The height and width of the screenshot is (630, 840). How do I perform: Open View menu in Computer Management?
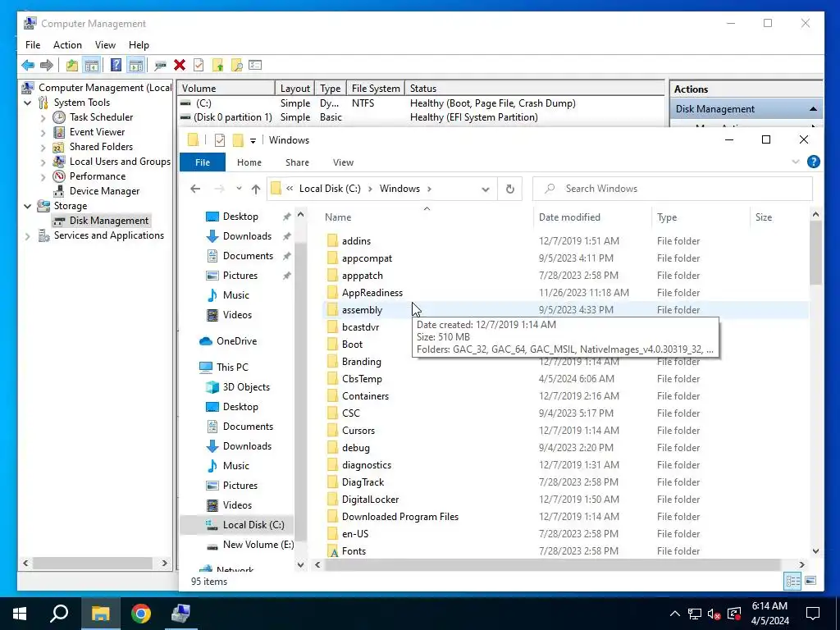click(105, 45)
